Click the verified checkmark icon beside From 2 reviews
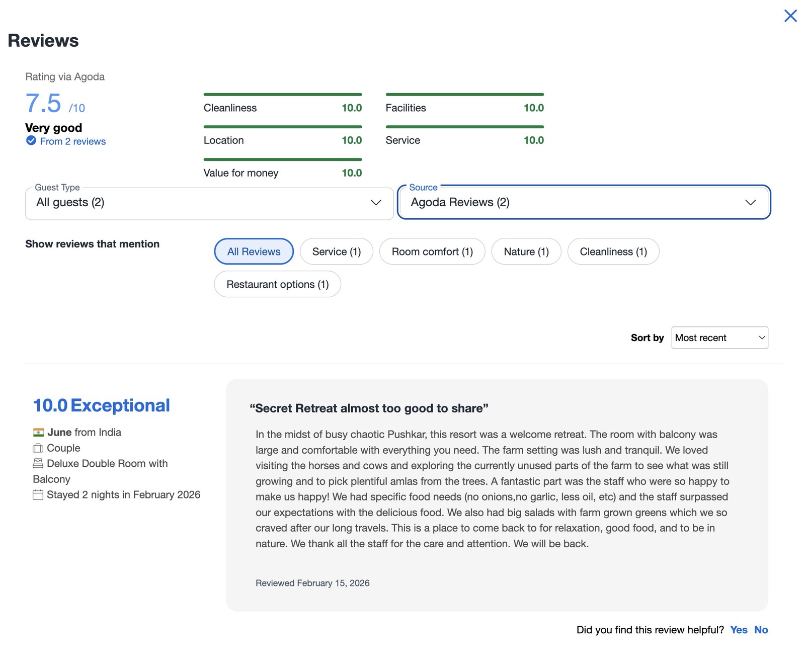The width and height of the screenshot is (805, 672). 31,141
